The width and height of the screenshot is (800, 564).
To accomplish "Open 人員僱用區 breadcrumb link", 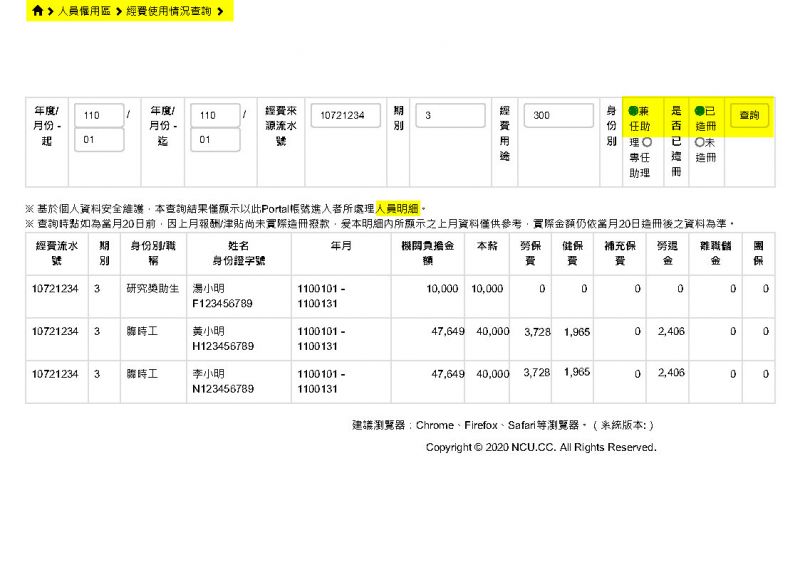I will point(84,11).
